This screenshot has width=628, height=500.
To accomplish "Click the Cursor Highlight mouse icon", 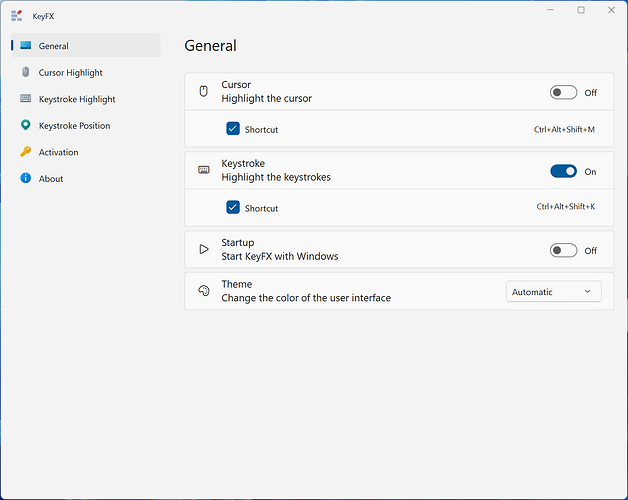I will pos(25,72).
